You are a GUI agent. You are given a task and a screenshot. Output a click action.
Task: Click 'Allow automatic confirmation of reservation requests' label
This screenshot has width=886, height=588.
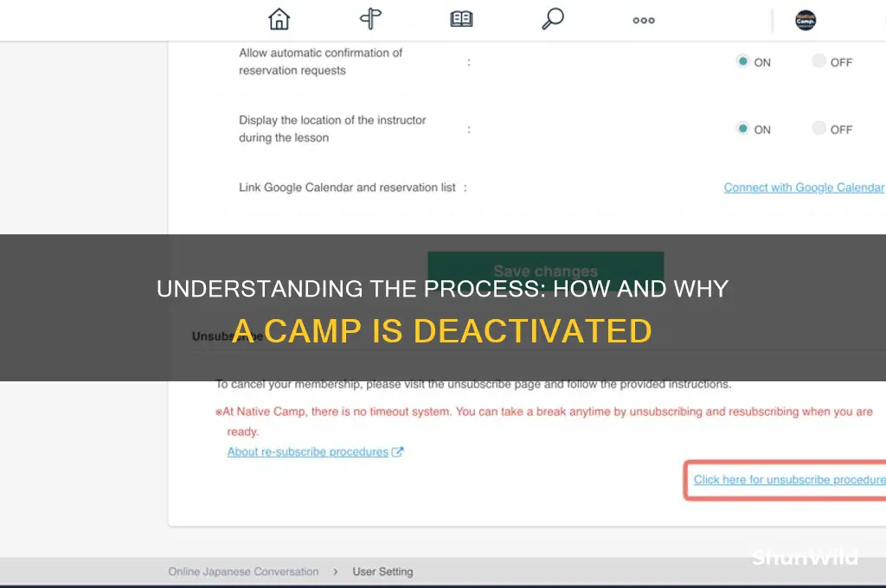tap(320, 61)
